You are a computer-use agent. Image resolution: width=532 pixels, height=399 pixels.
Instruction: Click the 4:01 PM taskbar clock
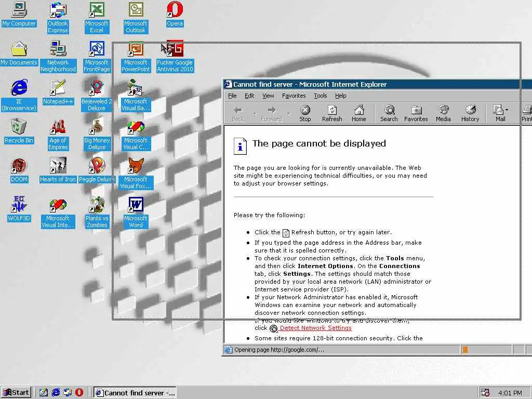click(510, 393)
